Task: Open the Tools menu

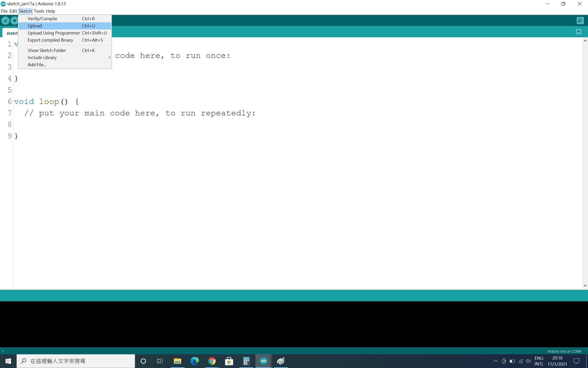Action: 39,11
